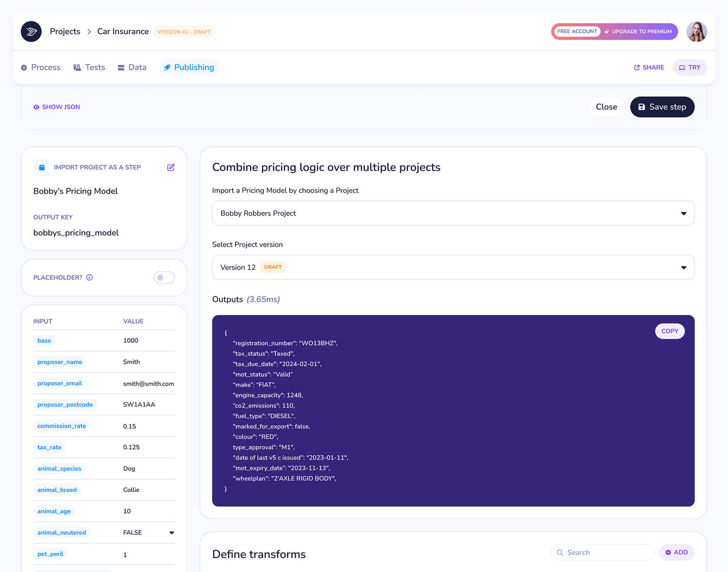The width and height of the screenshot is (728, 572).
Task: Copy the outputs JSON with COPY button
Action: point(670,331)
